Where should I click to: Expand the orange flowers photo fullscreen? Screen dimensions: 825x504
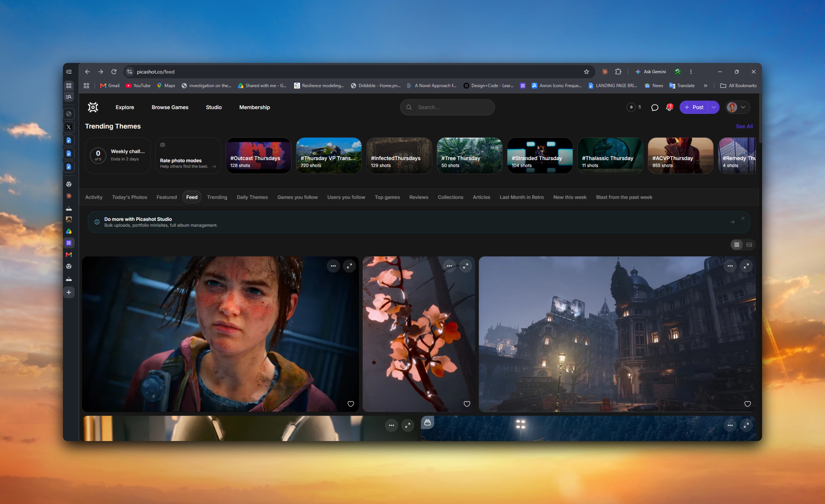pyautogui.click(x=465, y=266)
